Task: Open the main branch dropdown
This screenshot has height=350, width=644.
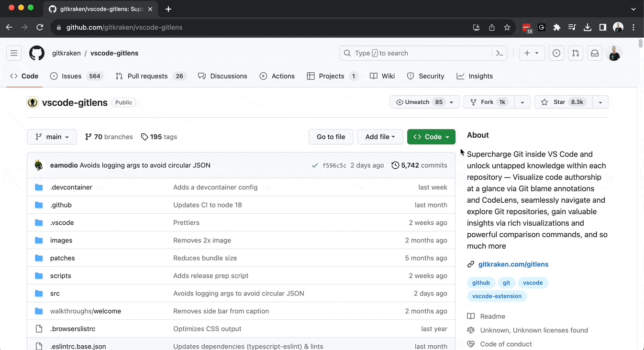Action: click(52, 137)
